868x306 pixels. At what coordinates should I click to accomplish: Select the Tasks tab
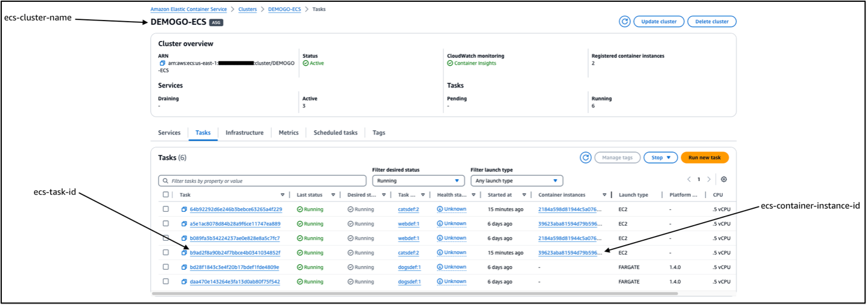point(203,133)
